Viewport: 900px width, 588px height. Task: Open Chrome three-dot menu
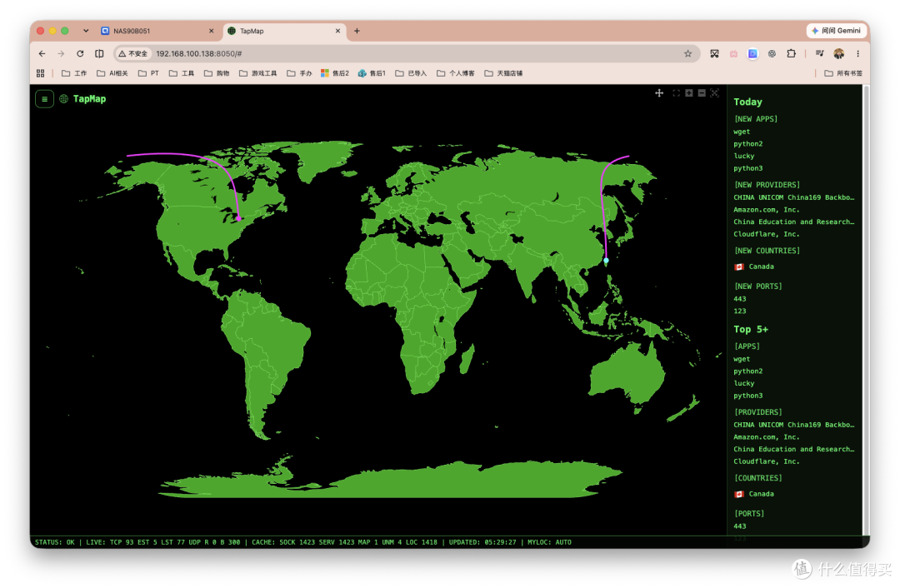858,53
